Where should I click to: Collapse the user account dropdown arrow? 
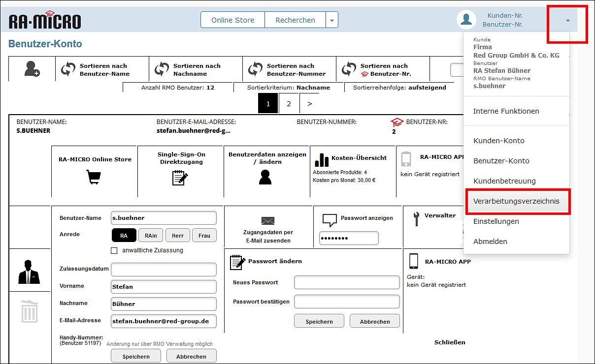[x=567, y=21]
